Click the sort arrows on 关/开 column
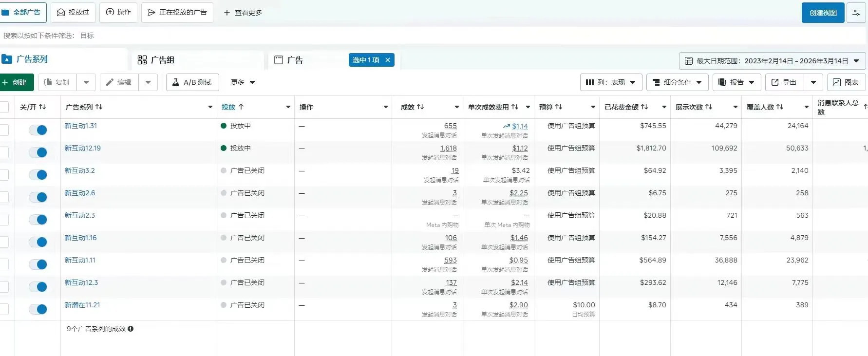 (42, 107)
